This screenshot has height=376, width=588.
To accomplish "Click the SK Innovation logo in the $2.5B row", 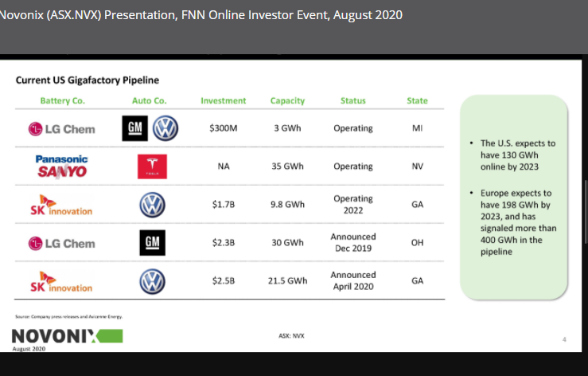I will [x=61, y=281].
